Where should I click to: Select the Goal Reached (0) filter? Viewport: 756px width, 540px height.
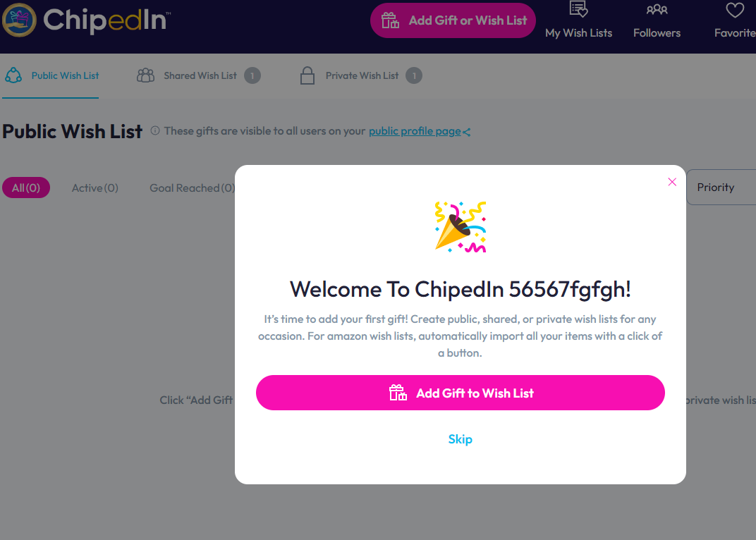tap(193, 188)
